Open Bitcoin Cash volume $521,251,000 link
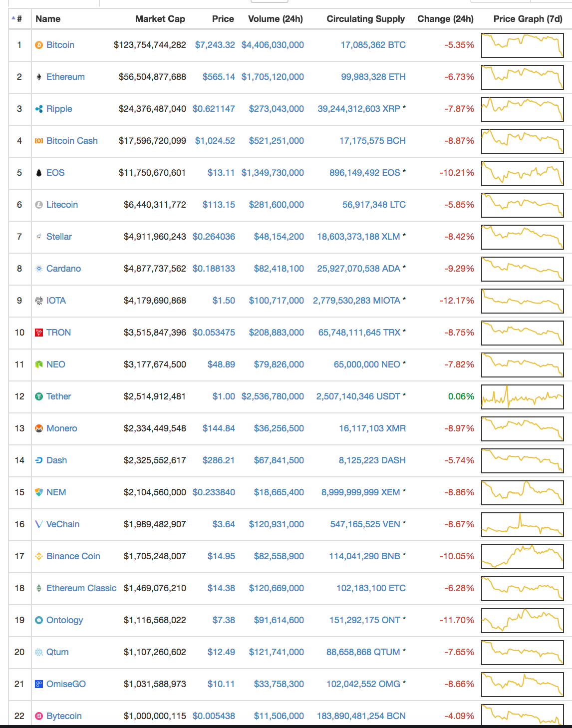572x728 pixels. (277, 141)
